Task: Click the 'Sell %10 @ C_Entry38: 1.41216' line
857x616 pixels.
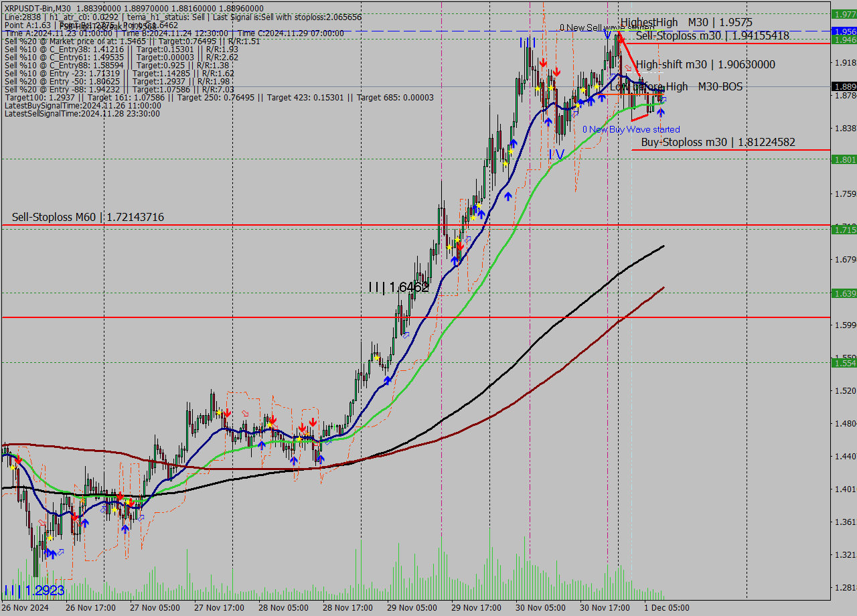Action: pos(121,50)
